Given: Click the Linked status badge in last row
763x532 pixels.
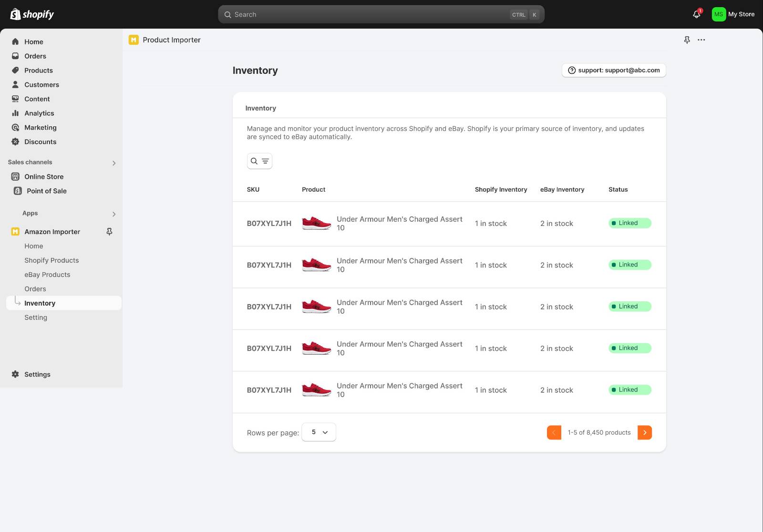Looking at the screenshot, I should pyautogui.click(x=629, y=390).
